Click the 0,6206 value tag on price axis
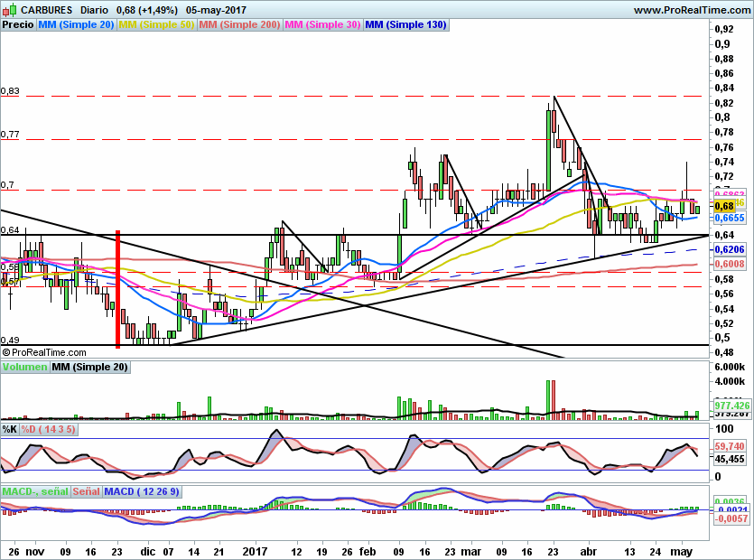Viewport: 754px width, 560px height. 730,249
